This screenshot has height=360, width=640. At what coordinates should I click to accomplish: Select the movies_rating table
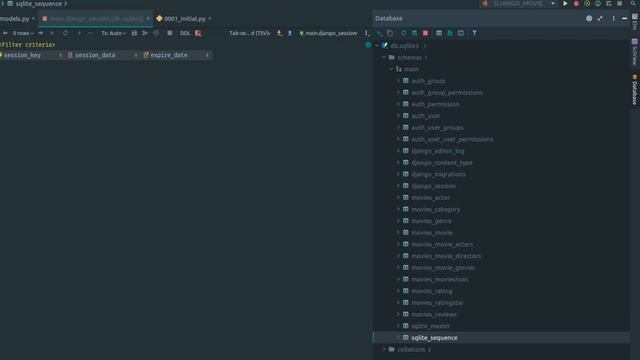coord(431,291)
